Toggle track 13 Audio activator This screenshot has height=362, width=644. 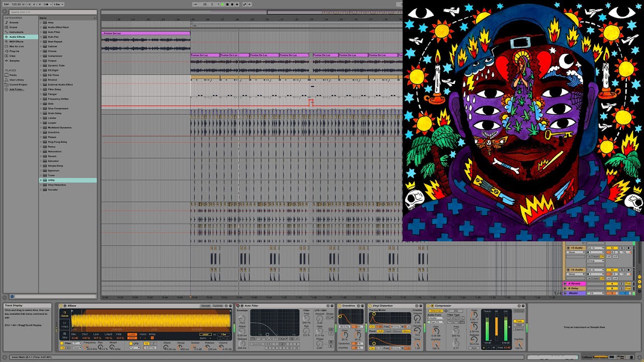(612, 248)
